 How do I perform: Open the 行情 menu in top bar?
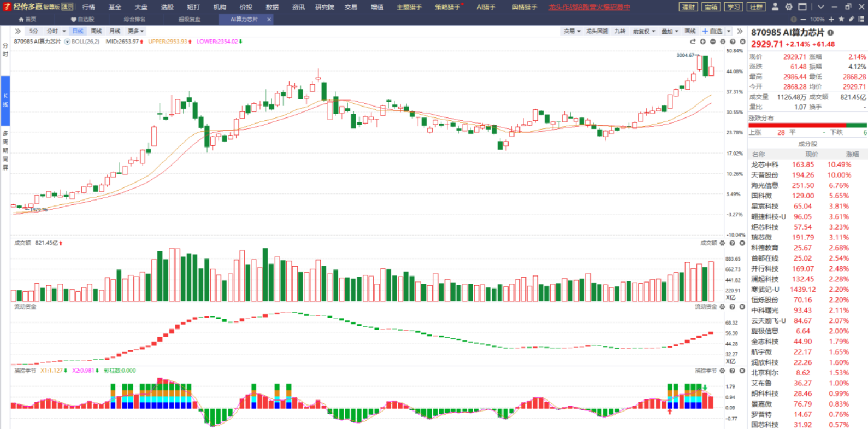pos(88,7)
